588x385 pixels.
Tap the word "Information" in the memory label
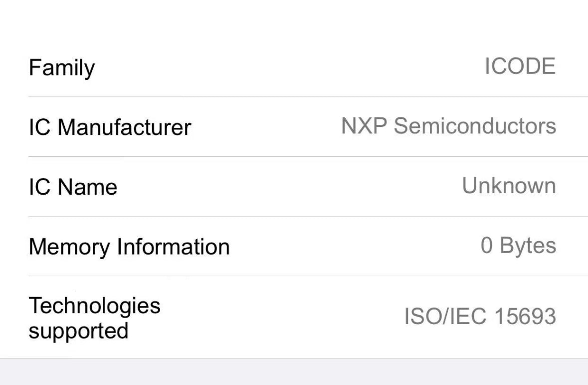(173, 247)
